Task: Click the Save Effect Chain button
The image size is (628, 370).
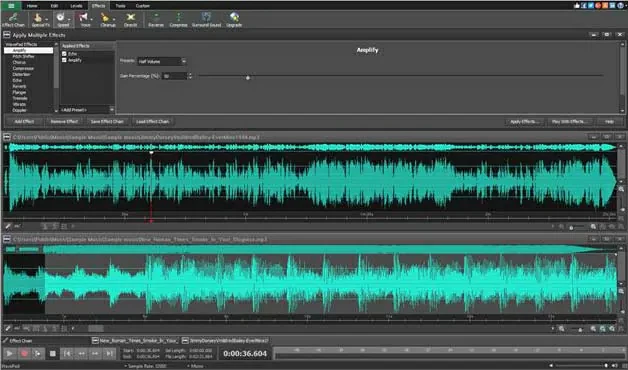Action: coord(107,121)
